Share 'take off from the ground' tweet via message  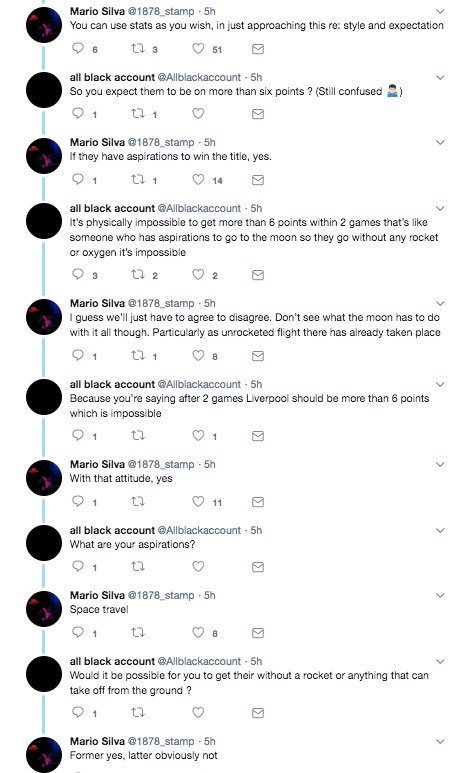(x=258, y=713)
